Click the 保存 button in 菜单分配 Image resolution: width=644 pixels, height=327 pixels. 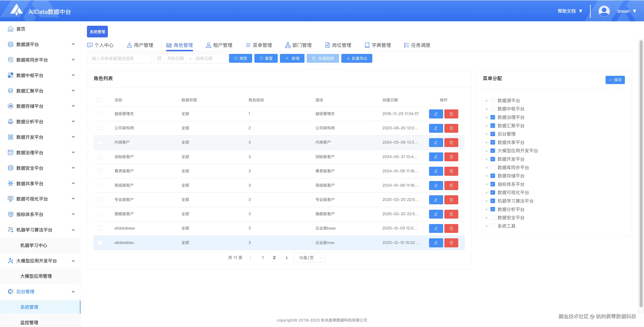(x=615, y=80)
